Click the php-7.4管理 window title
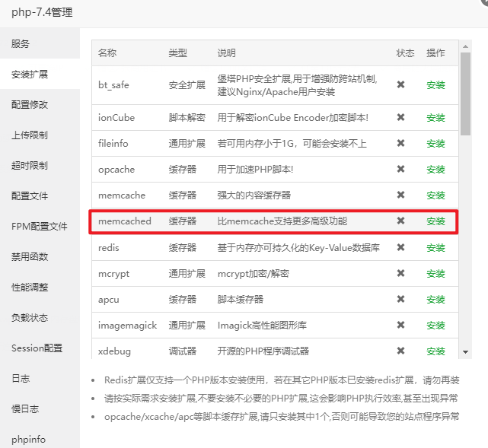Screen dimensions: 488x448 point(42,12)
